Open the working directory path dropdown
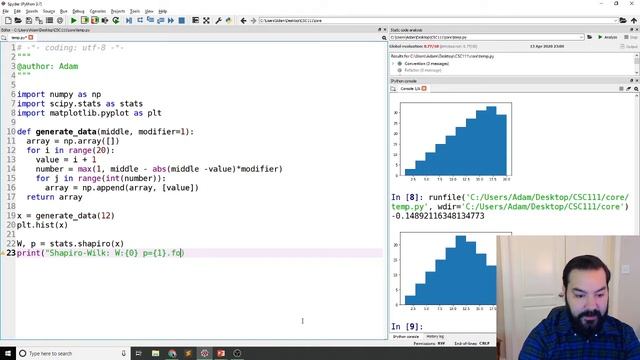This screenshot has width=640, height=360. coord(615,20)
